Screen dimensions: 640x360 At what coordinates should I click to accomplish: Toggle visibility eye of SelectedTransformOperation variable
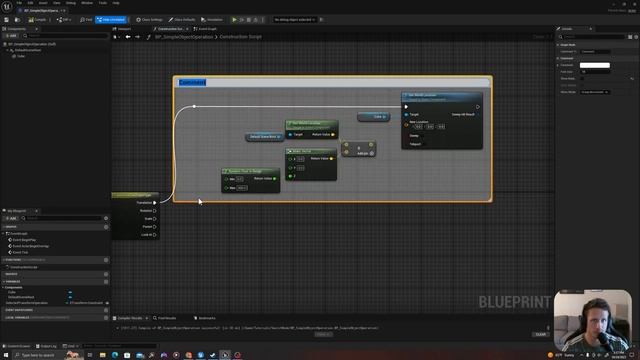pos(107,303)
